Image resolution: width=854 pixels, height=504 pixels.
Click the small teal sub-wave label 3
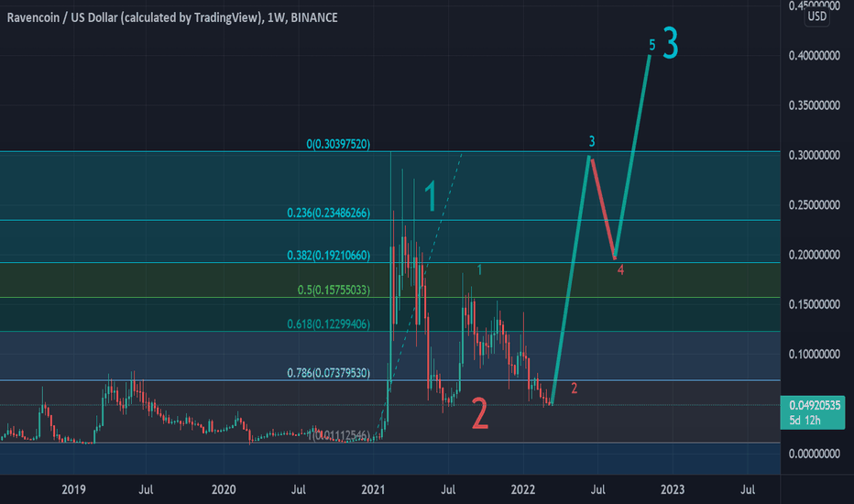pyautogui.click(x=592, y=142)
